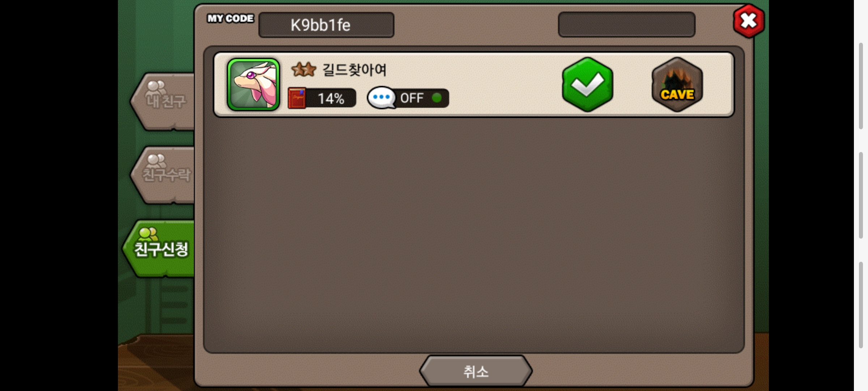Image resolution: width=868 pixels, height=391 pixels.
Task: Visit the friend's CAVE hexagon icon
Action: pos(677,84)
